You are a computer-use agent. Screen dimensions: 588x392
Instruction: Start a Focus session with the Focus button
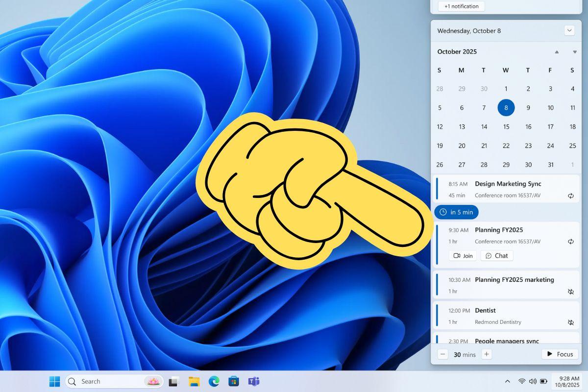pyautogui.click(x=560, y=354)
